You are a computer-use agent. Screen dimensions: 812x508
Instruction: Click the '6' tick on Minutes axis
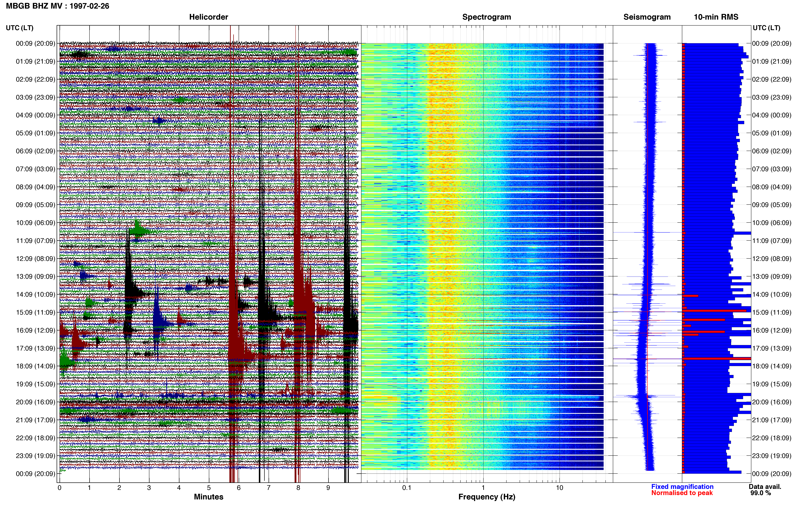[239, 488]
